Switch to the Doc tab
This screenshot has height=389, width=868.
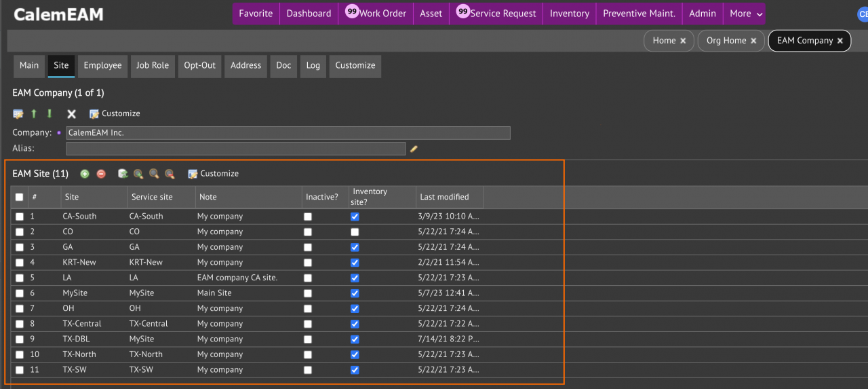(283, 66)
